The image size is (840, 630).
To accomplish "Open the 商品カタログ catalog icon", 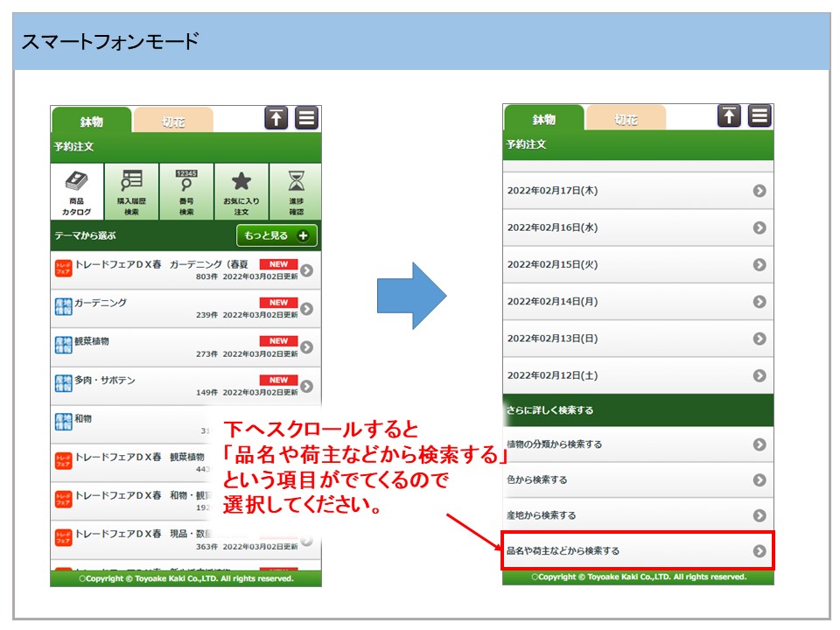I will click(x=77, y=192).
